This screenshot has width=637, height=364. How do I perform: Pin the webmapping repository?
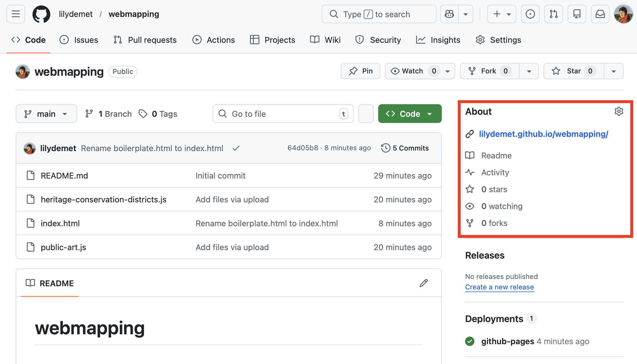coord(360,71)
